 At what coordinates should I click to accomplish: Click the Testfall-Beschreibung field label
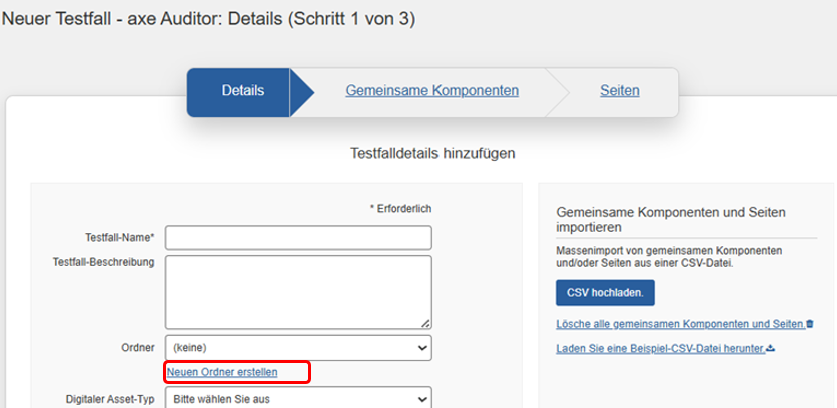click(103, 261)
